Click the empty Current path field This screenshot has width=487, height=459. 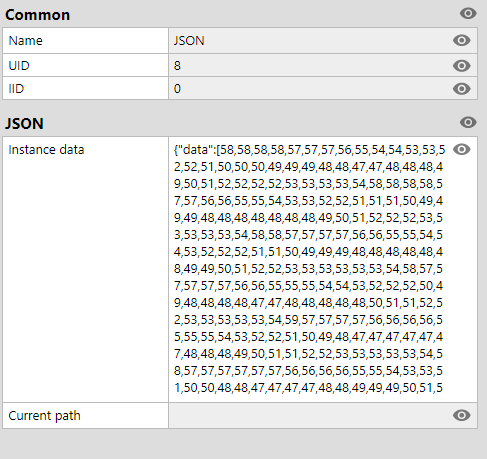pyautogui.click(x=323, y=415)
